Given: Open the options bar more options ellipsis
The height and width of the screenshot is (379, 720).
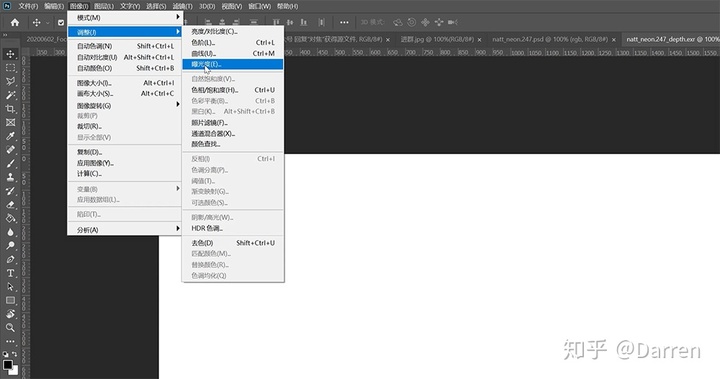Looking at the screenshot, I should 344,22.
